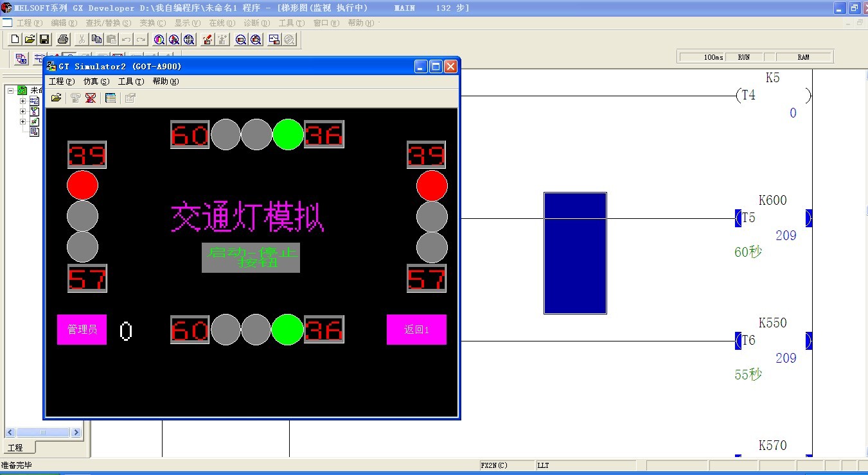Screen dimensions: 868x475
Task: Click the red traffic light on left side
Action: coord(83,186)
